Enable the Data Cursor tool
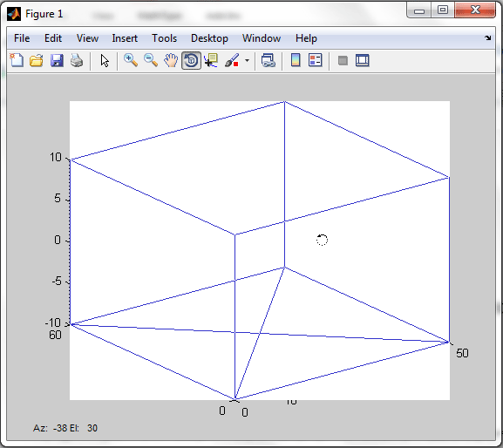The image size is (503, 448). 211,60
